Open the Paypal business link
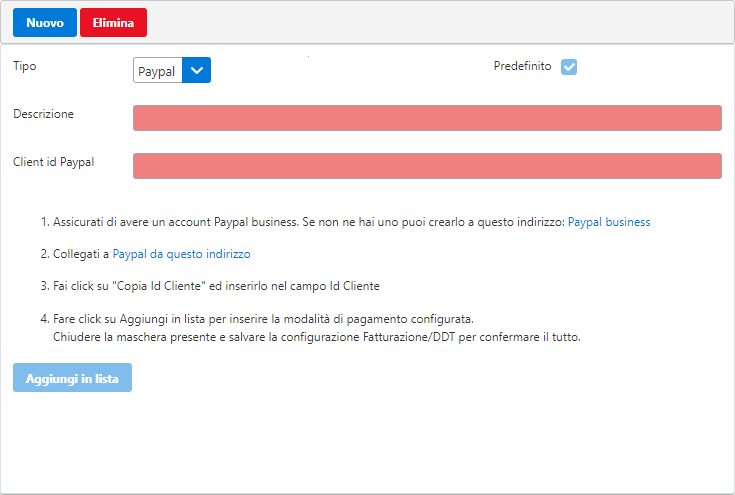The height and width of the screenshot is (495, 735). point(609,222)
